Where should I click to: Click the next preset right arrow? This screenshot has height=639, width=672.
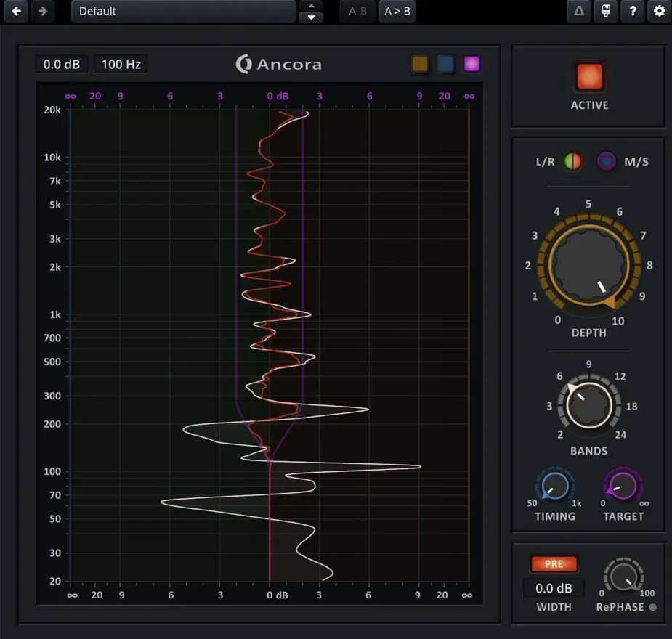click(x=43, y=11)
